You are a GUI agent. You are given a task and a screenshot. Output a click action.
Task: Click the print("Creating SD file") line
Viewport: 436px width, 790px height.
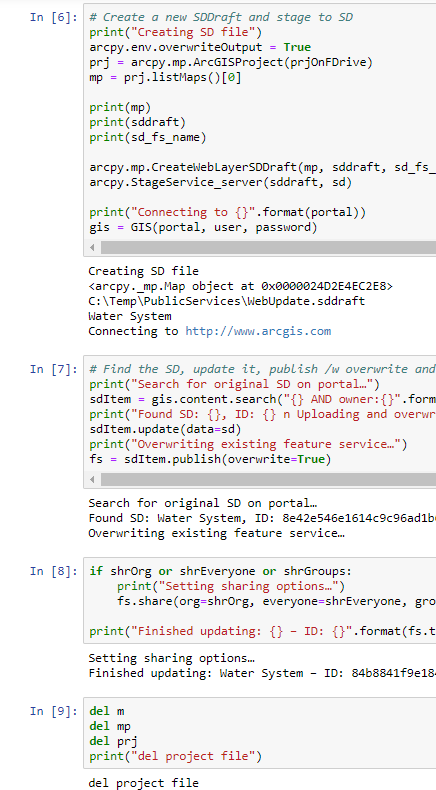pos(176,32)
